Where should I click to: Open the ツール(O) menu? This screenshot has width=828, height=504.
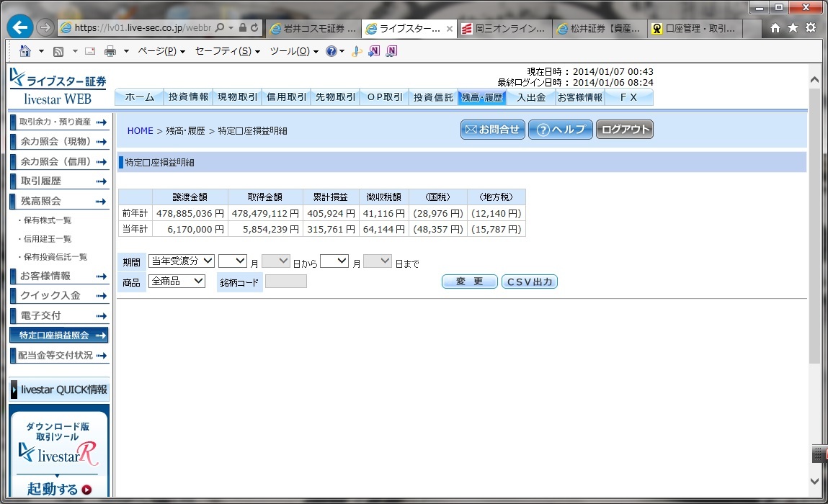[x=294, y=51]
